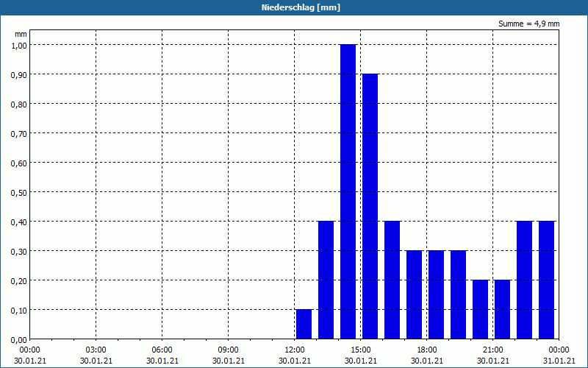Screen dimensions: 588x368
Task: Click the y-axis value '0,50'
Action: coord(19,192)
